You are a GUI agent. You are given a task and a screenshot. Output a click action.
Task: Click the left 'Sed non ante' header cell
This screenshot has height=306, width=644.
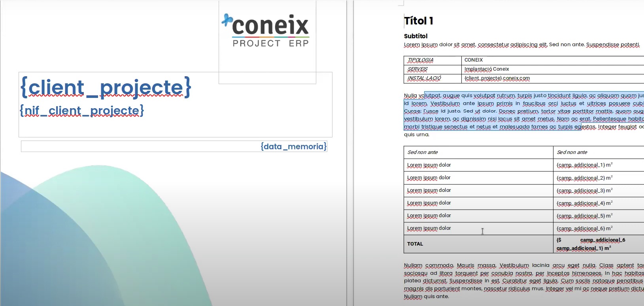tap(478, 152)
